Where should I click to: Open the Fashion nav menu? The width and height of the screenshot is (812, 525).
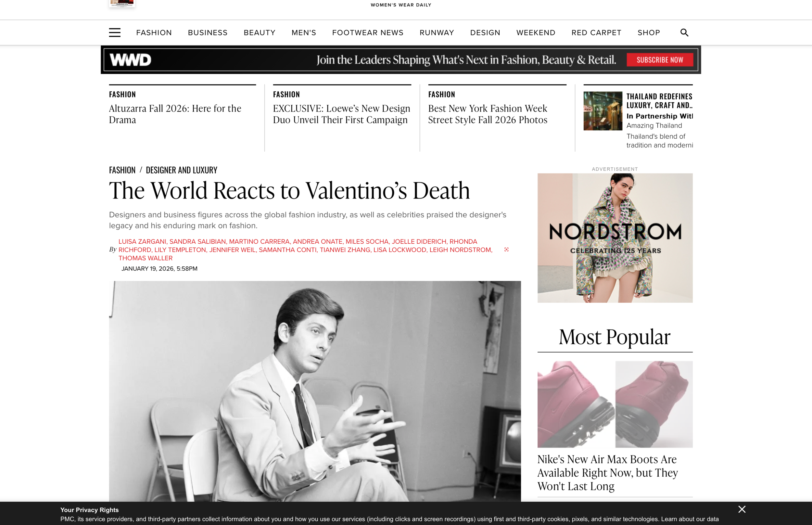tap(154, 32)
